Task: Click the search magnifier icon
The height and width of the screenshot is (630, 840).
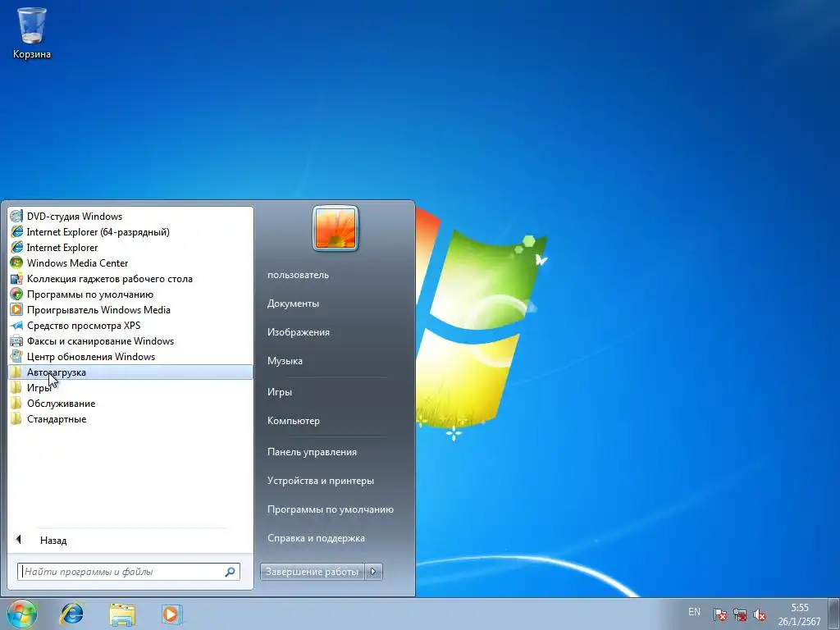Action: tap(231, 572)
